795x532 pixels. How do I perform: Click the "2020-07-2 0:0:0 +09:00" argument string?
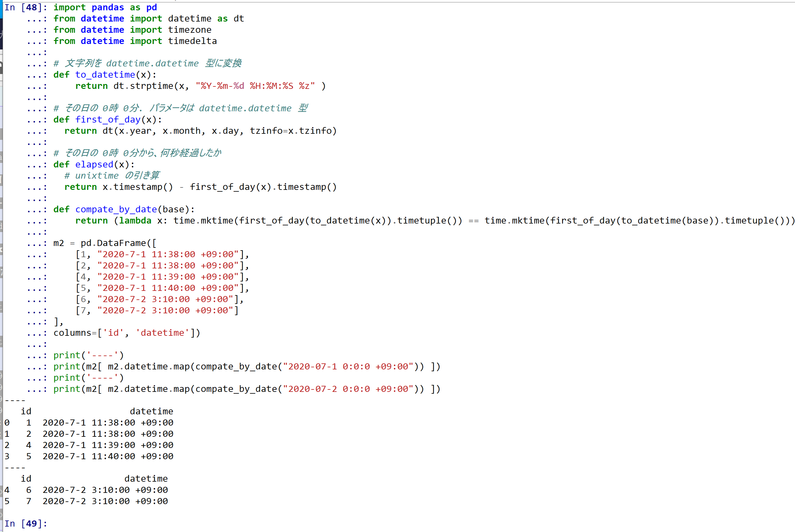coord(348,389)
